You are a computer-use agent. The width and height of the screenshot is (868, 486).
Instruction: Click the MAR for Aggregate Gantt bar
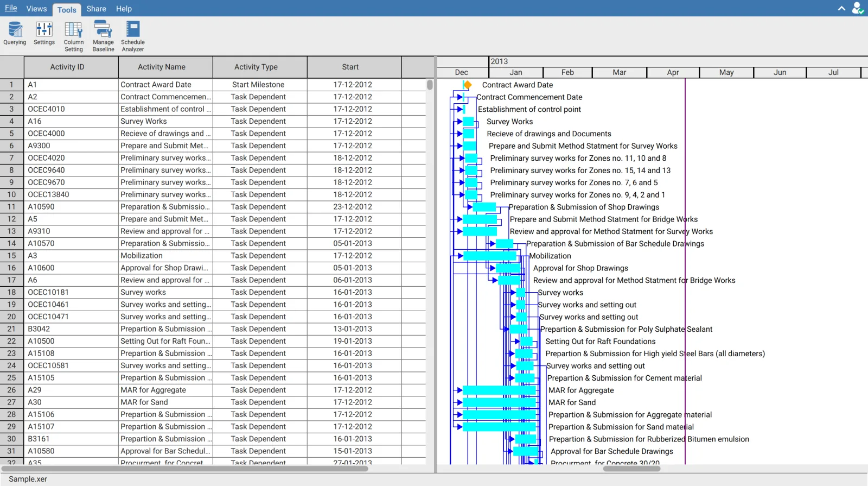(x=499, y=390)
